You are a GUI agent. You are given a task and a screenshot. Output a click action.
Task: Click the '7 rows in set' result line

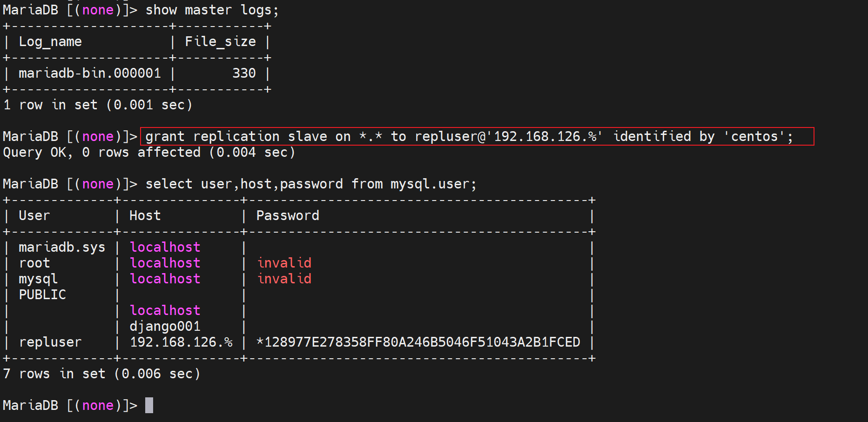(x=101, y=374)
